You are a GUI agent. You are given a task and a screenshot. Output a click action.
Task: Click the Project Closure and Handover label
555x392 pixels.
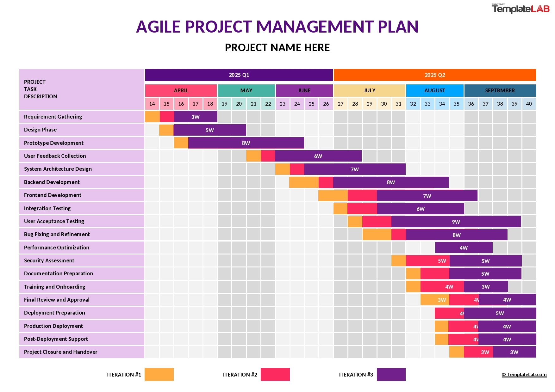tap(61, 352)
